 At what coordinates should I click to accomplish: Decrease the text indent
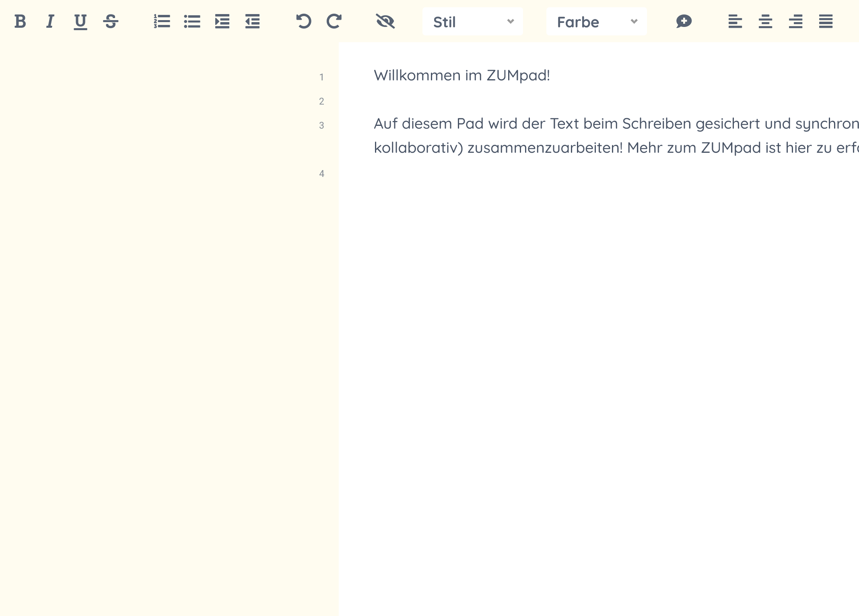click(252, 21)
